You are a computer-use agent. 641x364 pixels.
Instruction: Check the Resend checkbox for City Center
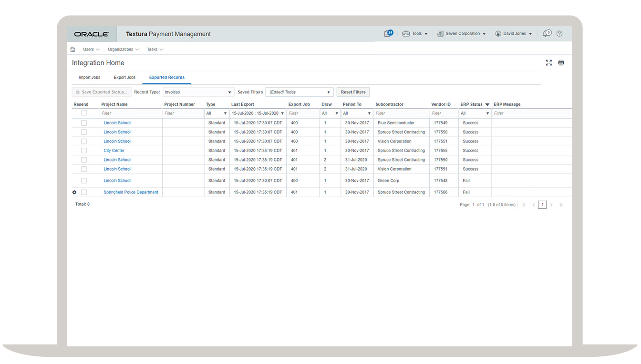click(x=84, y=151)
